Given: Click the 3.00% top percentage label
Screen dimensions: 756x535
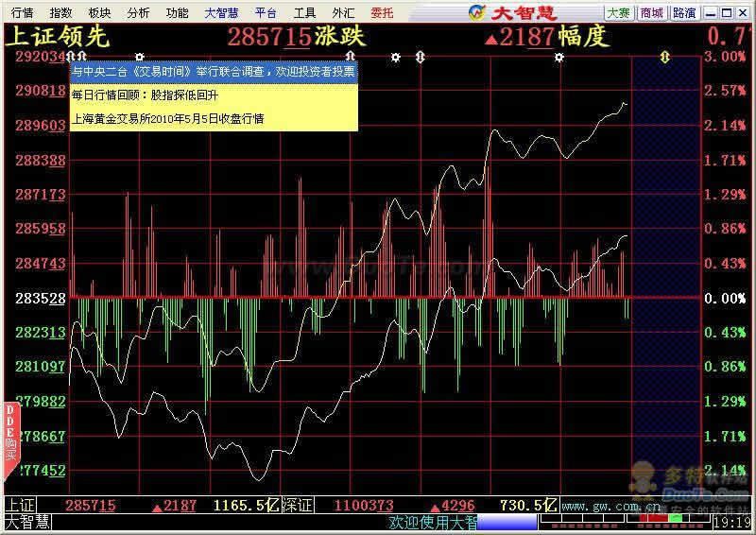Looking at the screenshot, I should click(725, 57).
